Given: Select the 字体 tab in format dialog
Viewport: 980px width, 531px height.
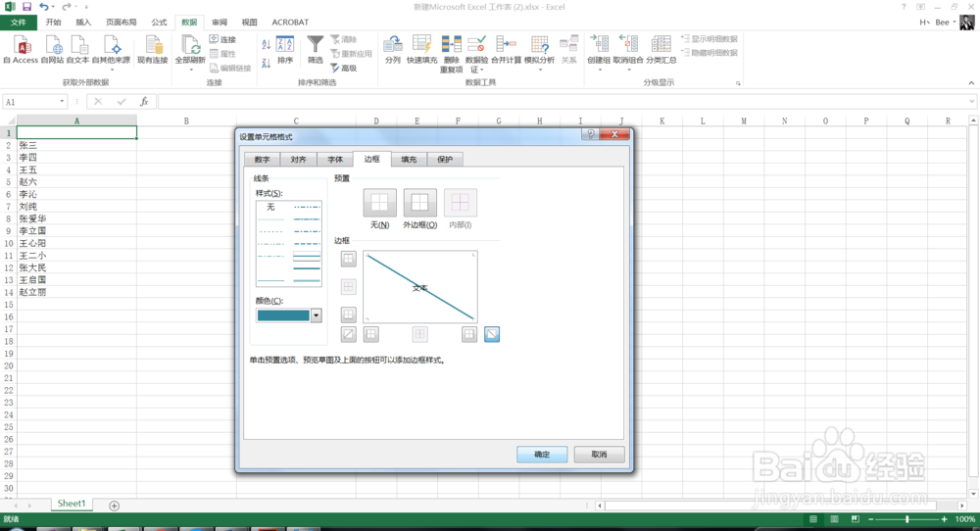Looking at the screenshot, I should (x=335, y=160).
